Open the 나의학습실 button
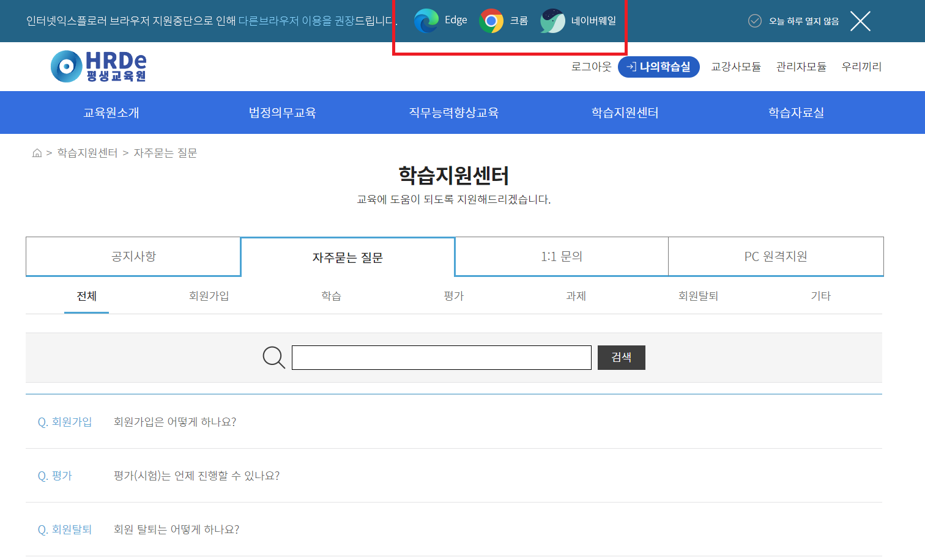 point(658,67)
